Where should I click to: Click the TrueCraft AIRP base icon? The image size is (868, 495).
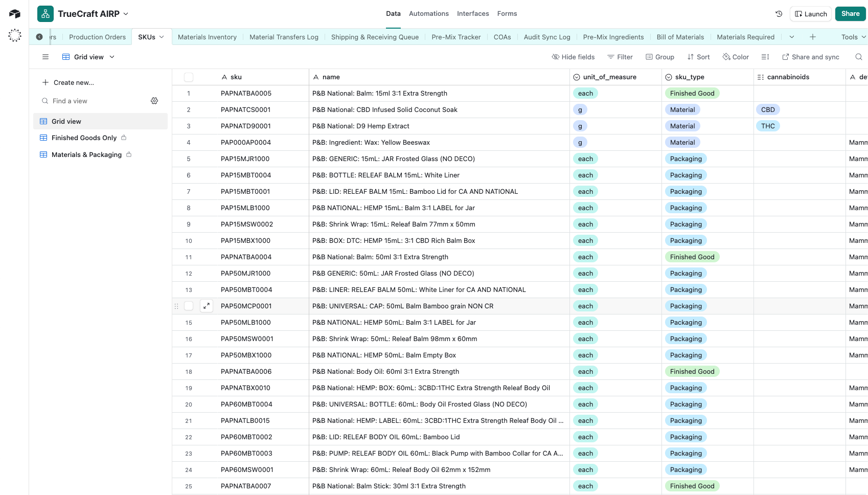point(45,14)
